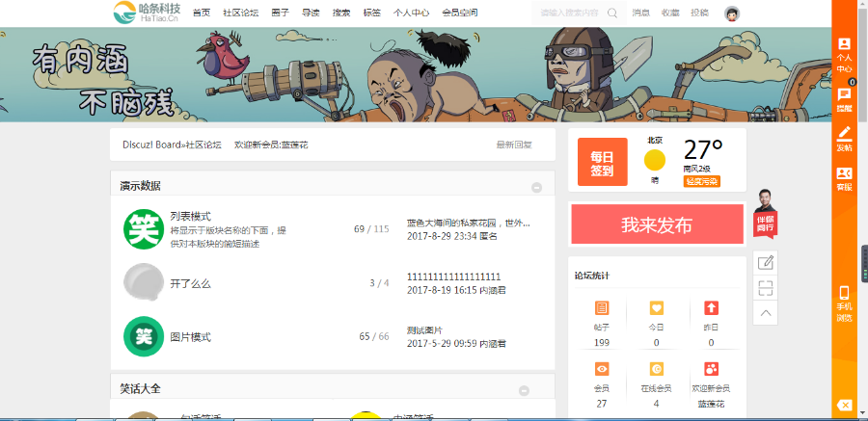This screenshot has height=421, width=868.
Task: Click the QR scan frame icon
Action: [766, 288]
